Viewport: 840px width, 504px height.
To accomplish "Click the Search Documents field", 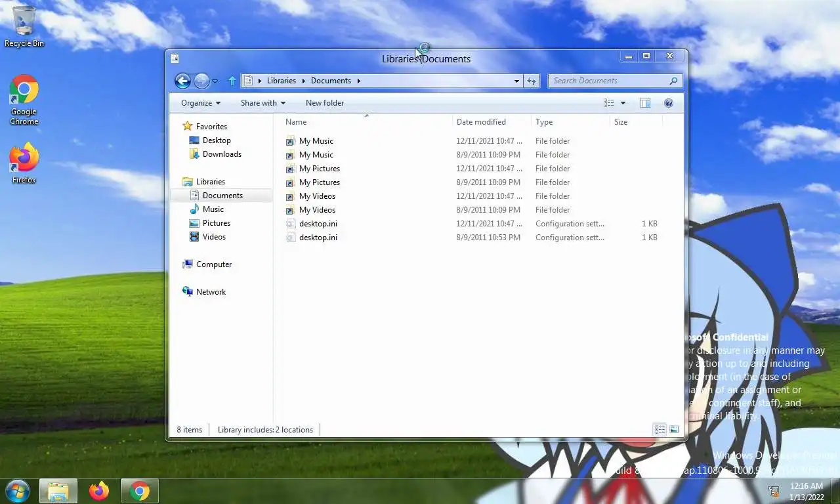I will (615, 81).
